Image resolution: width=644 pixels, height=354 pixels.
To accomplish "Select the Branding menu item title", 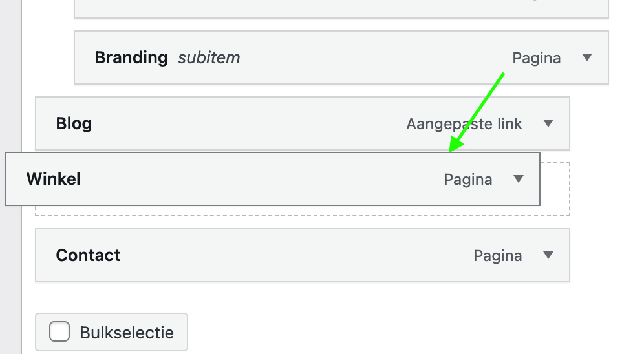I will tap(131, 58).
